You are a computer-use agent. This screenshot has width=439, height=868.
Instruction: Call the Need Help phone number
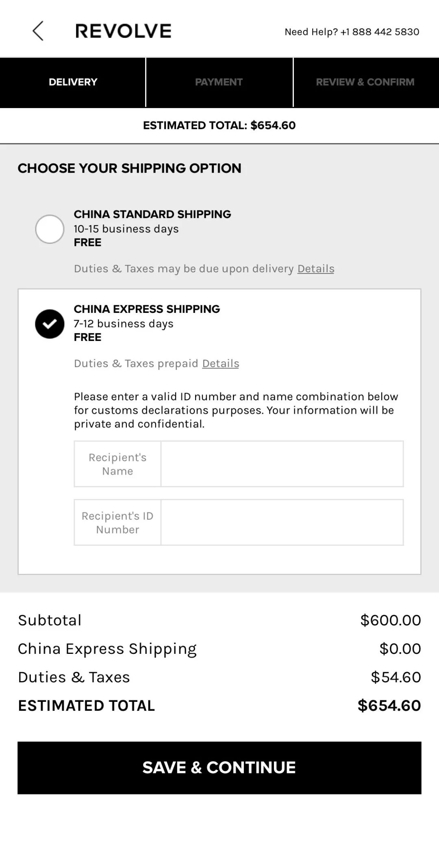point(352,32)
